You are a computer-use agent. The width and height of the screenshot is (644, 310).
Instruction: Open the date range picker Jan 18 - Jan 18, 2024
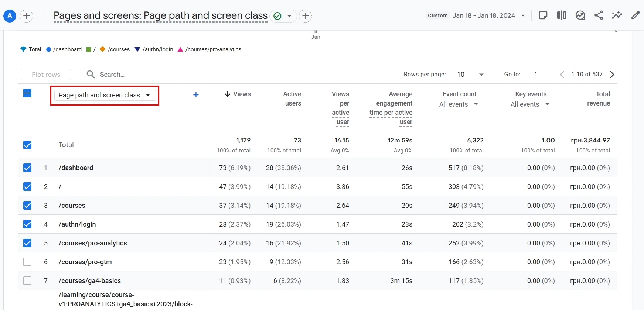(477, 15)
